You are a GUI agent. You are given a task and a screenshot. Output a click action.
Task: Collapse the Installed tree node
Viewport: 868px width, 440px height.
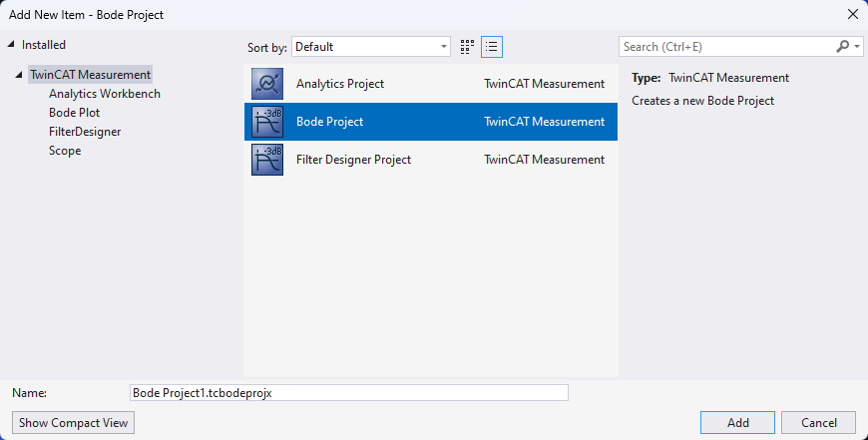pos(11,44)
